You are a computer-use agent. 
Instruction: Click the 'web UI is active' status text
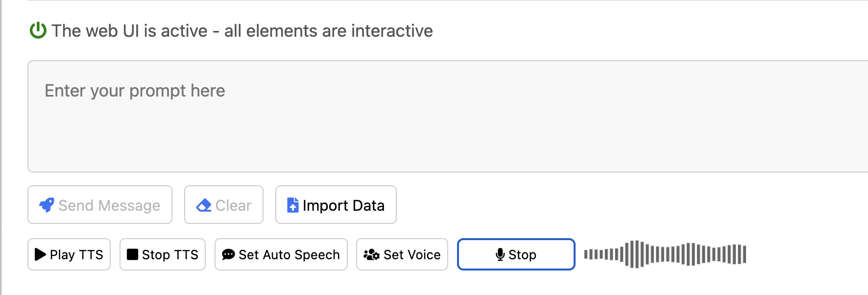point(242,31)
